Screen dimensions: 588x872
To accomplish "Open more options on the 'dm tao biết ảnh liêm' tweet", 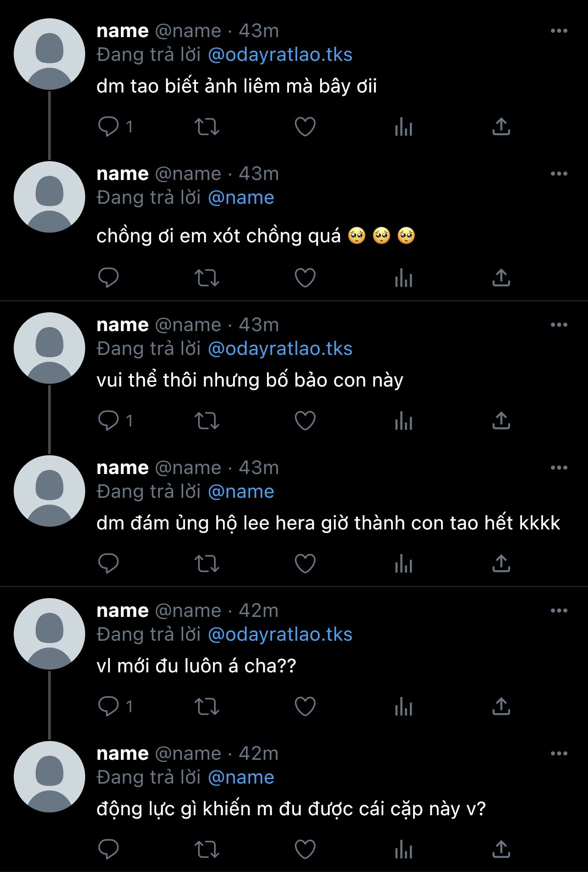I will click(x=559, y=31).
